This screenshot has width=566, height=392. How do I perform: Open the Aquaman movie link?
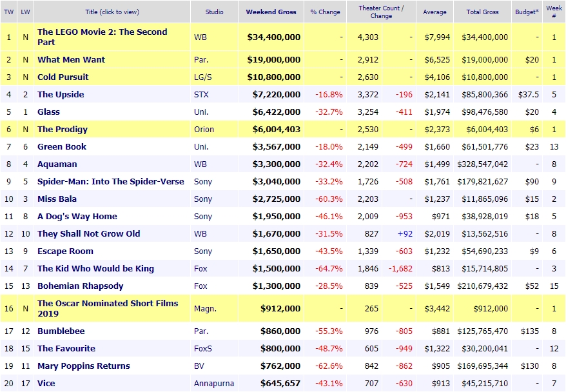57,164
